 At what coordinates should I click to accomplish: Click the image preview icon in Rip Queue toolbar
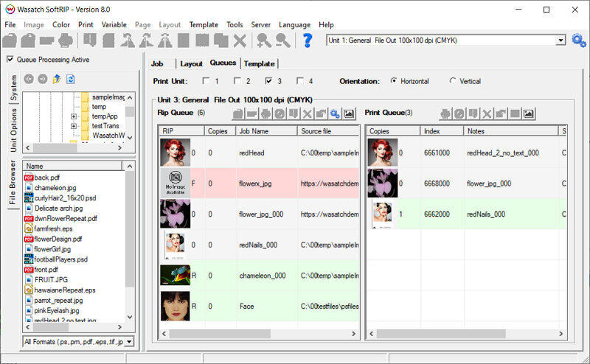tap(349, 113)
